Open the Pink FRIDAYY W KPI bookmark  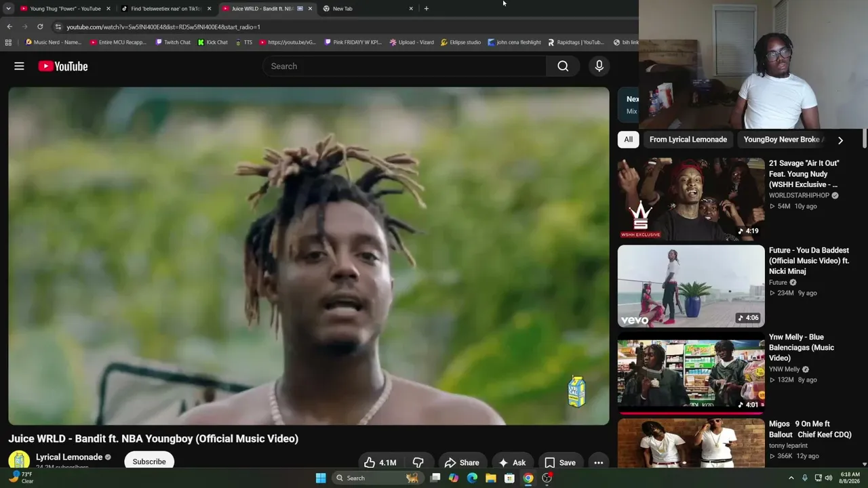click(353, 42)
